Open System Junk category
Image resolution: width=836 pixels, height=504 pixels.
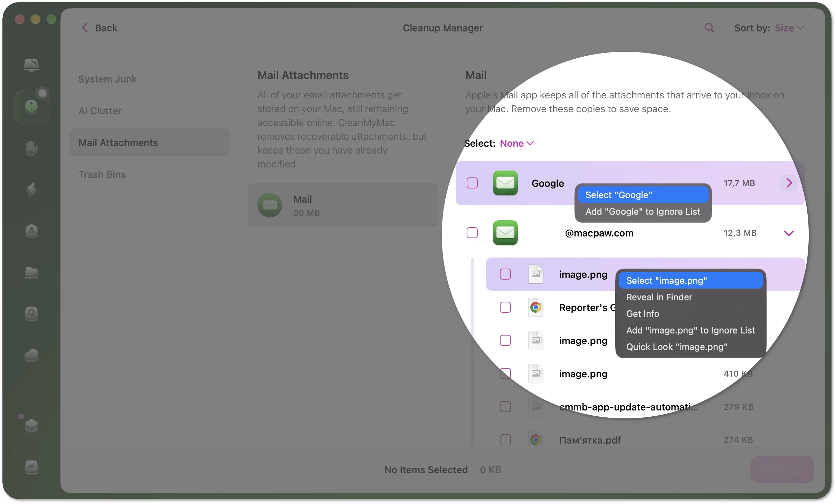(149, 79)
